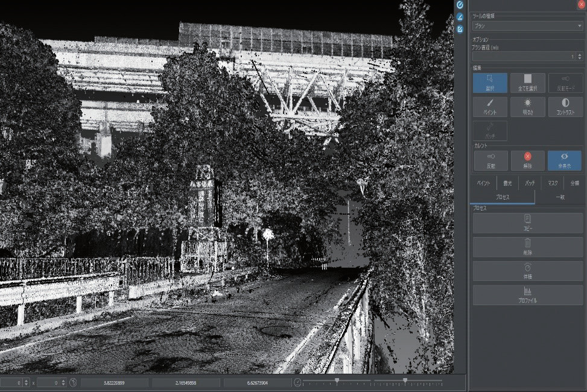Choose the コントラスト contrast tool
The width and height of the screenshot is (587, 392).
tap(565, 107)
